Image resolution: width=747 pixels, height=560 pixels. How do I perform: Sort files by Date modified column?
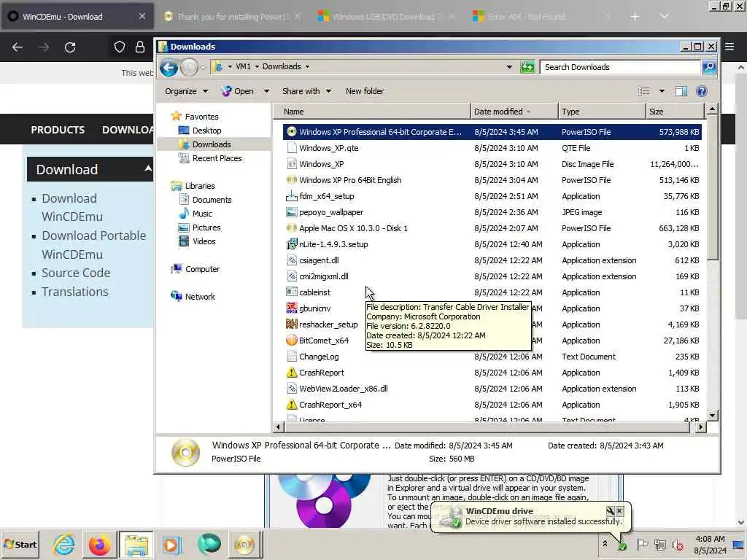coord(514,112)
